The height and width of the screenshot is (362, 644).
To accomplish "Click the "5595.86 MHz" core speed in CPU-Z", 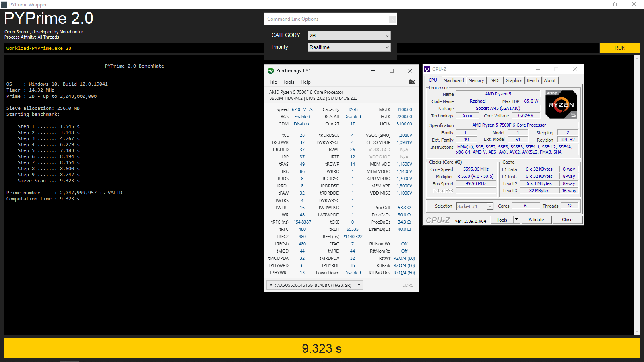I will [x=476, y=169].
